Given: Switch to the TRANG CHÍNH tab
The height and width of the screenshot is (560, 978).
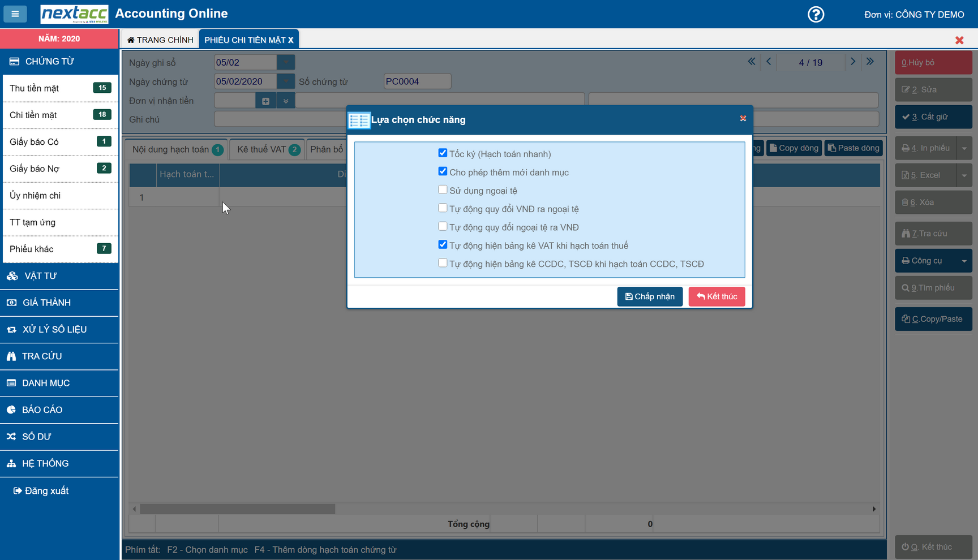Looking at the screenshot, I should (160, 40).
